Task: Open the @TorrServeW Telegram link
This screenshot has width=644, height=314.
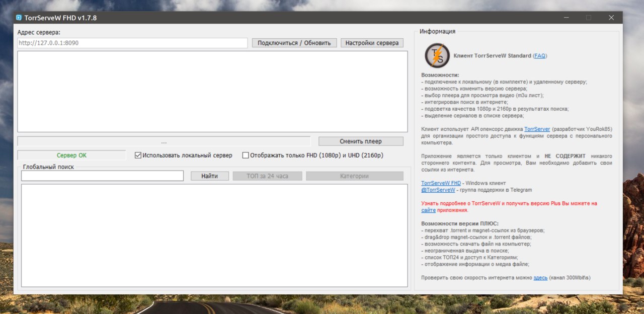Action: coord(438,190)
